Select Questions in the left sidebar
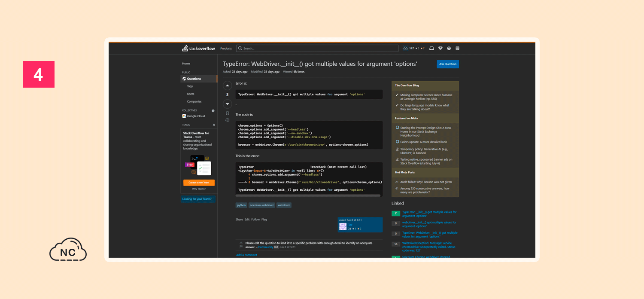The width and height of the screenshot is (644, 299). click(199, 79)
